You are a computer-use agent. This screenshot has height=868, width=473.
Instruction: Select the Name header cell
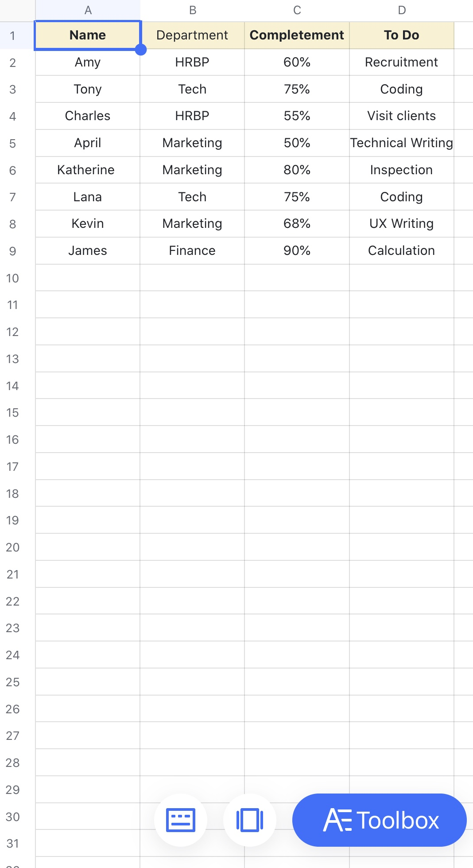click(x=87, y=35)
